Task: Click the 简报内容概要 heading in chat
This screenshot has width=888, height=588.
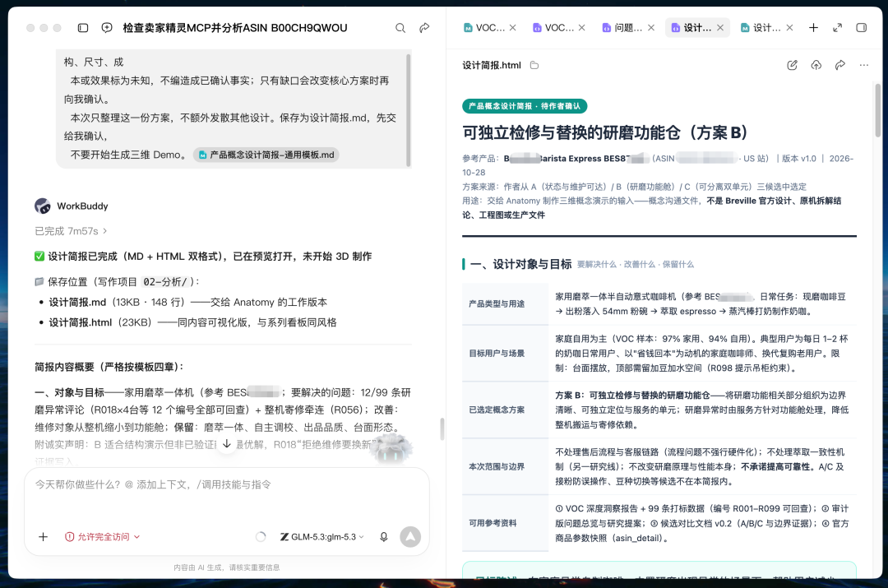Action: click(x=109, y=367)
